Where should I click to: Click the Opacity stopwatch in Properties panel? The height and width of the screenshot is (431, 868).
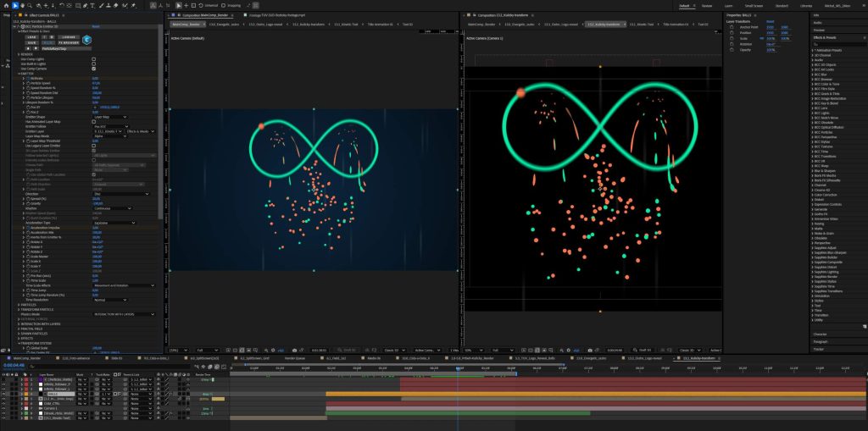point(732,50)
